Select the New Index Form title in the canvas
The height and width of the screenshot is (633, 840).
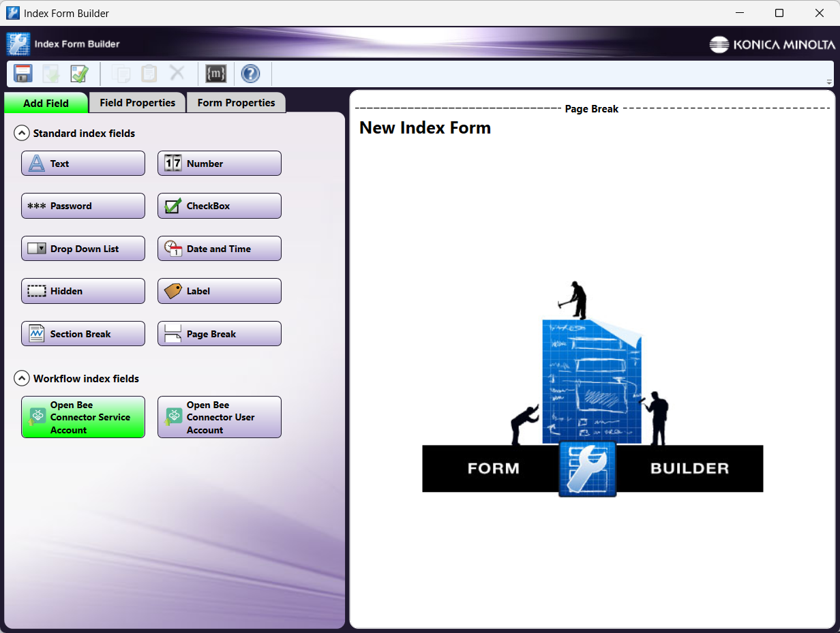425,127
